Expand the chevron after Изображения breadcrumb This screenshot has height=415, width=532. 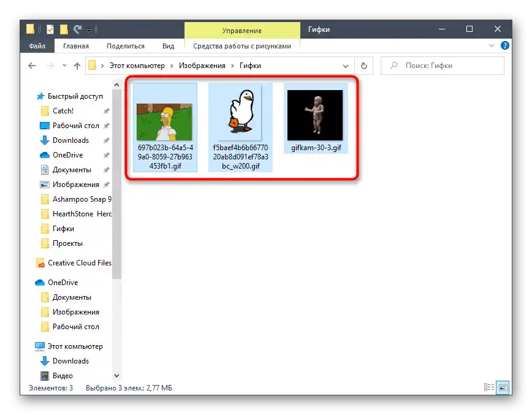[x=232, y=66]
